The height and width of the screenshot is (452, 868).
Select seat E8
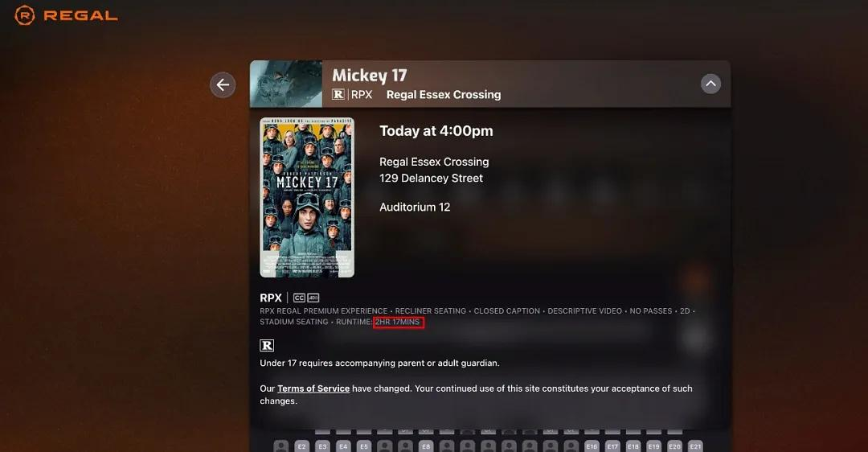(x=426, y=446)
